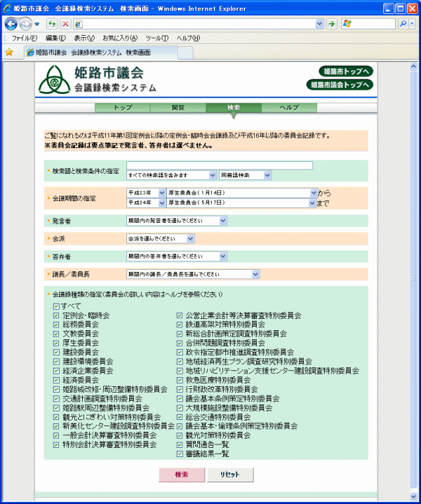
Task: Click the browser Back arrow button
Action: point(11,24)
